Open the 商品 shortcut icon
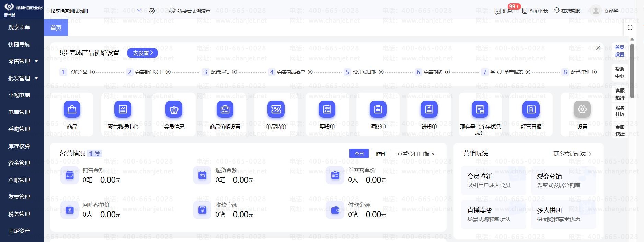 coord(72,109)
